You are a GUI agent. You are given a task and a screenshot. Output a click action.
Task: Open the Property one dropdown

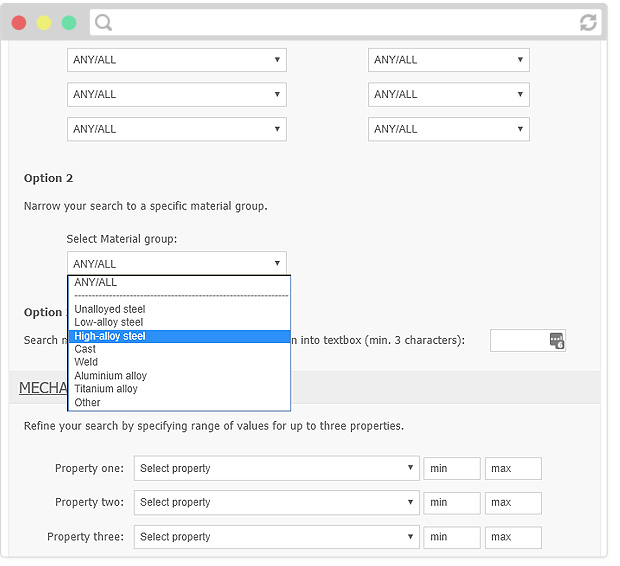point(276,468)
